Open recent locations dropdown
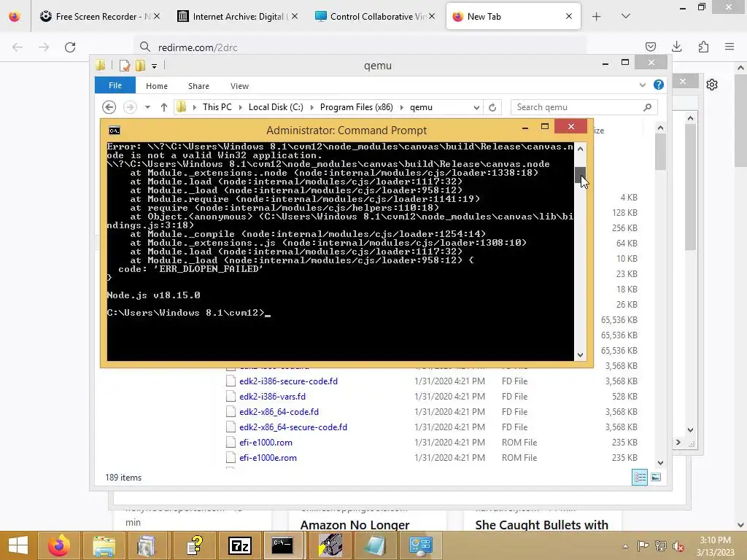The width and height of the screenshot is (747, 560). pyautogui.click(x=147, y=107)
